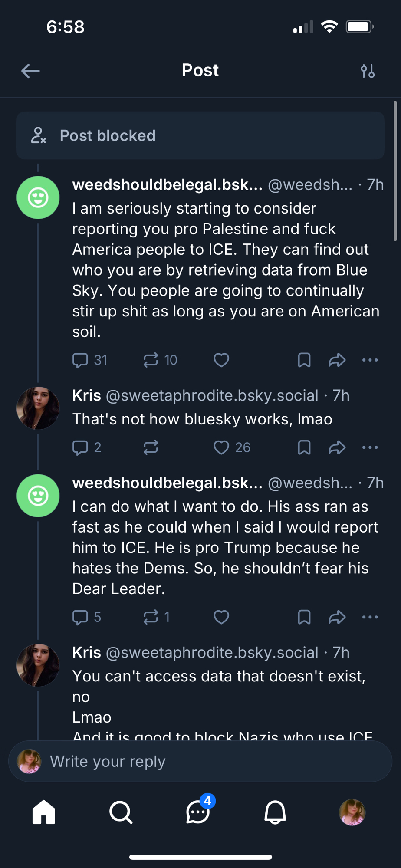This screenshot has width=401, height=868.
Task: Share Kris's "That's not how bluesky works" post
Action: (337, 447)
